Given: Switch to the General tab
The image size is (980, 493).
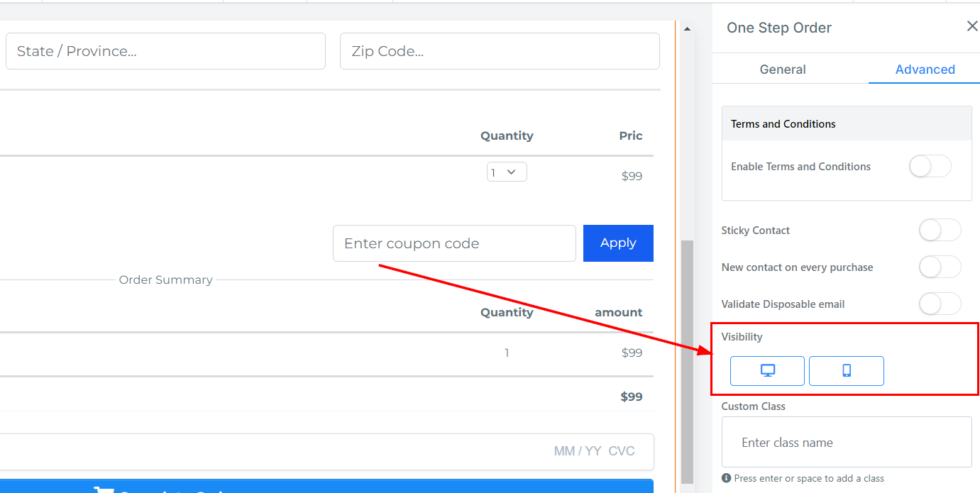Looking at the screenshot, I should [783, 70].
